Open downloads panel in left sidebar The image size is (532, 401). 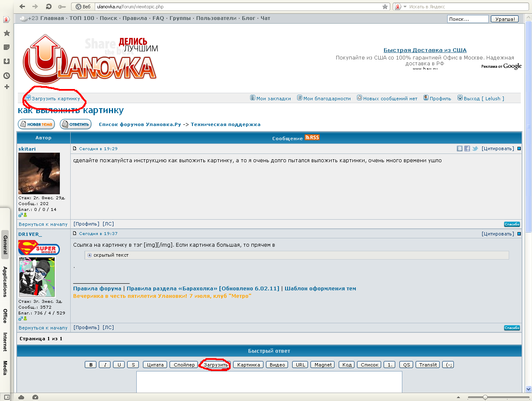[7, 62]
